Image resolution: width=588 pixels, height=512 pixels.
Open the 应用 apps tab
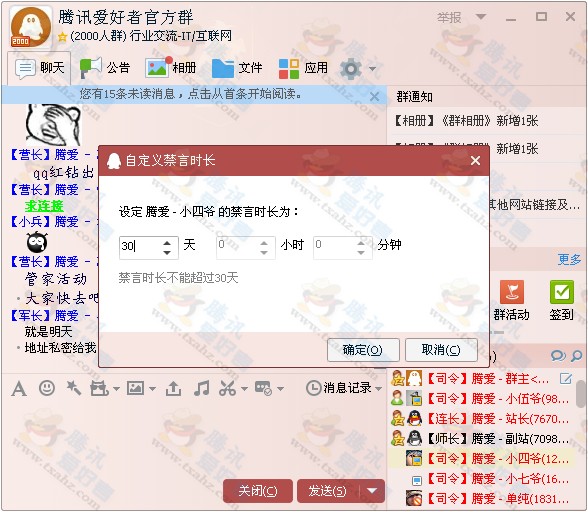(x=303, y=68)
